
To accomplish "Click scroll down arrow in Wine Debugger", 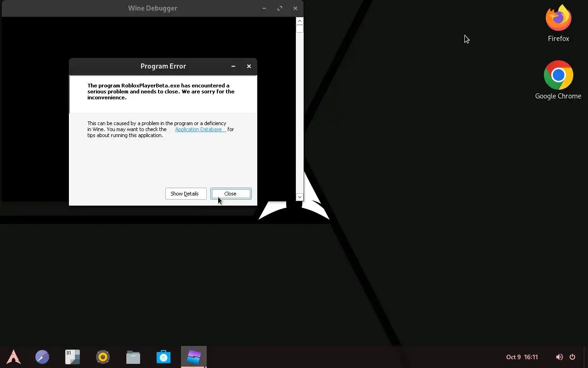I will coord(300,197).
